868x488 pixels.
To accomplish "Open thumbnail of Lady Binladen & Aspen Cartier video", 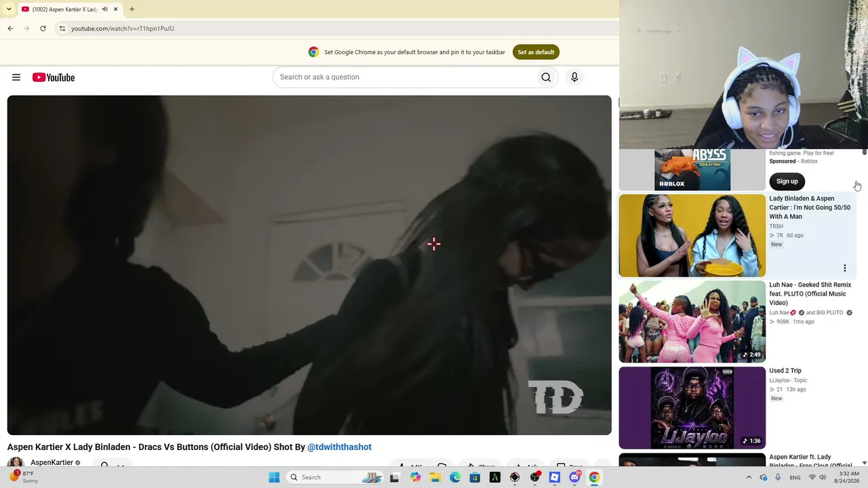I will pyautogui.click(x=692, y=236).
